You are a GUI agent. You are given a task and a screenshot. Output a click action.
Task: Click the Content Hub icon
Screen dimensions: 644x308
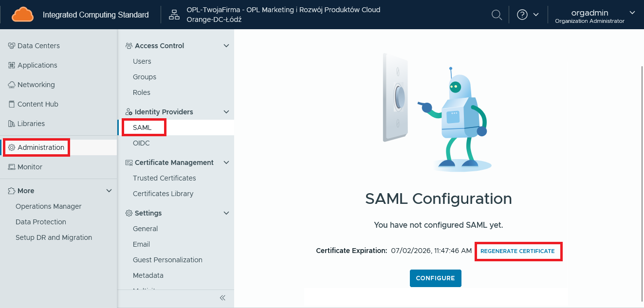[x=10, y=104]
